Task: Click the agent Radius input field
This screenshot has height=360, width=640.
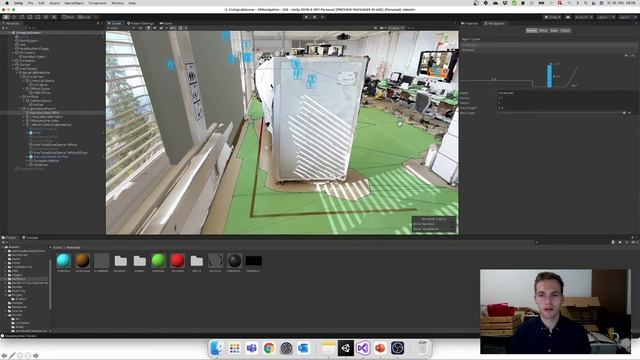Action: pos(567,98)
